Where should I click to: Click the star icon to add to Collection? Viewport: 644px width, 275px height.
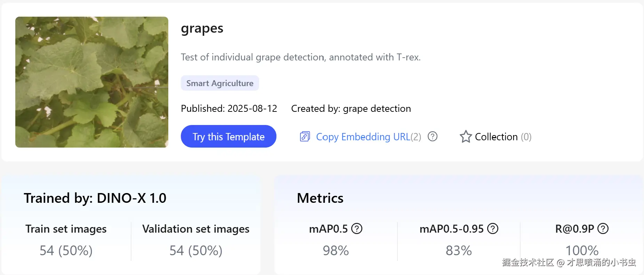click(466, 137)
